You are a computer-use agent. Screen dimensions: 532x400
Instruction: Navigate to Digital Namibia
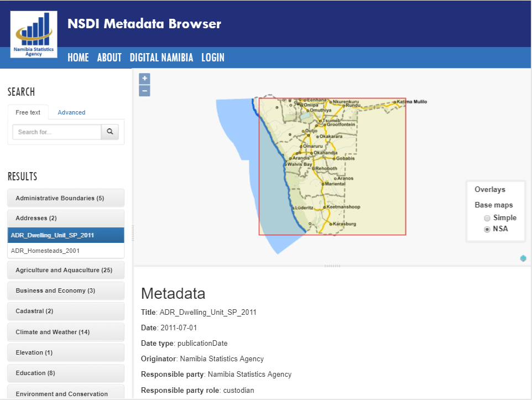coord(161,58)
